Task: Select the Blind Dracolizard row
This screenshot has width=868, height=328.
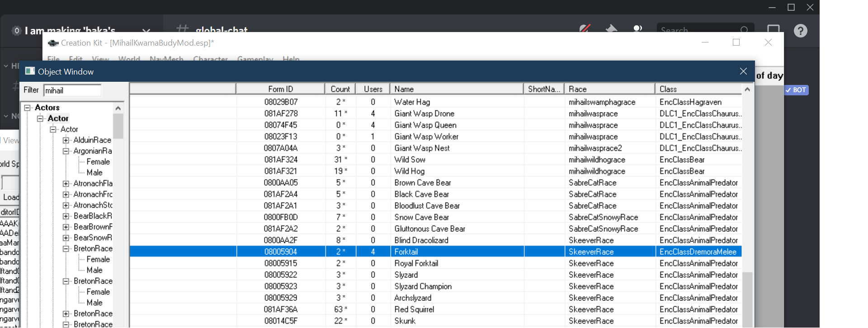Action: [436, 240]
